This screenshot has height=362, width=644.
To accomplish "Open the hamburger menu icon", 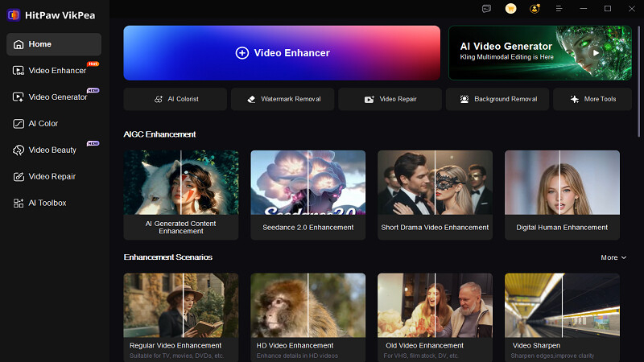I will [x=559, y=9].
